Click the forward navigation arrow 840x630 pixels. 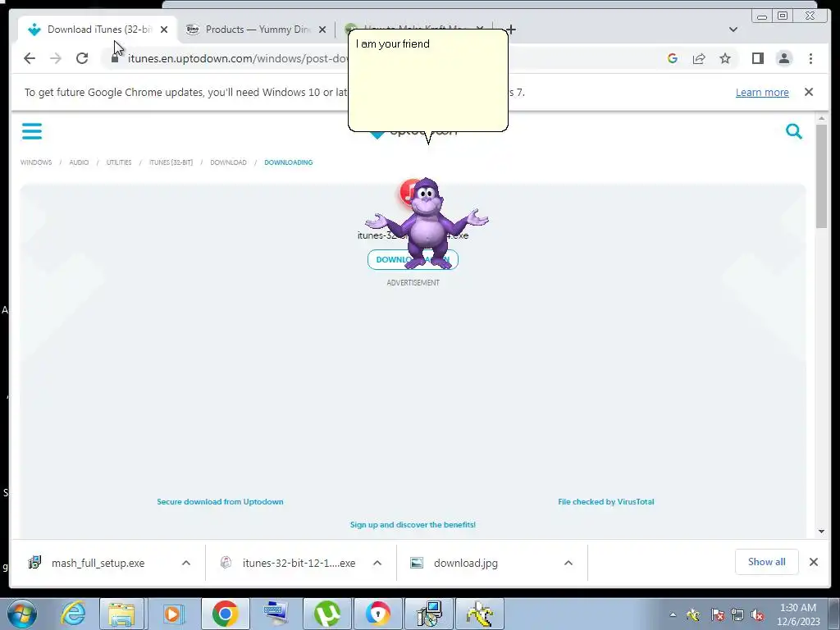pyautogui.click(x=56, y=58)
